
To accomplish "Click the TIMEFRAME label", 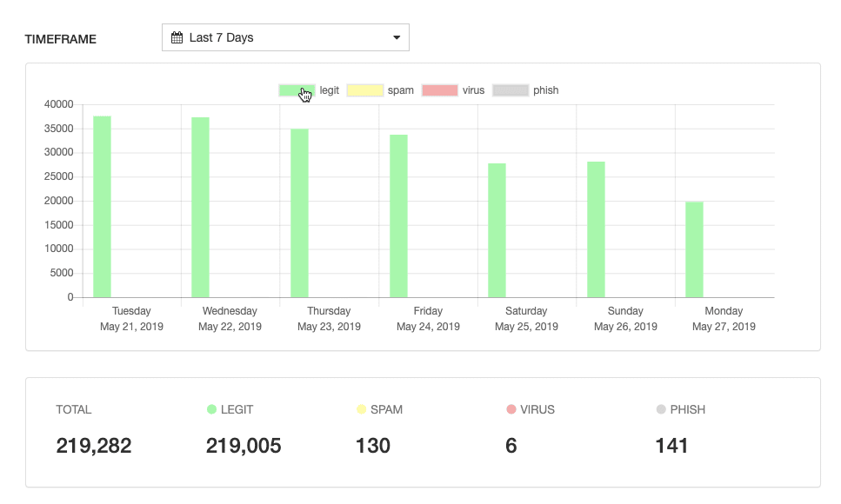I will coord(62,39).
